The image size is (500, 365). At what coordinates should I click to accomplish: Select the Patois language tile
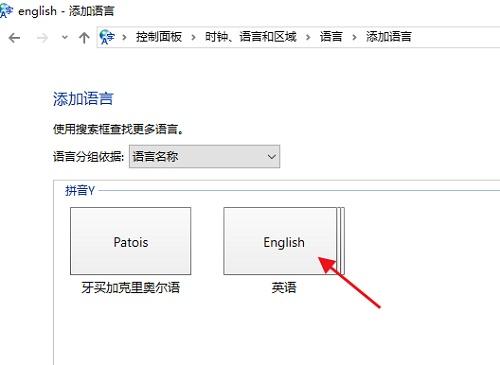(x=131, y=241)
